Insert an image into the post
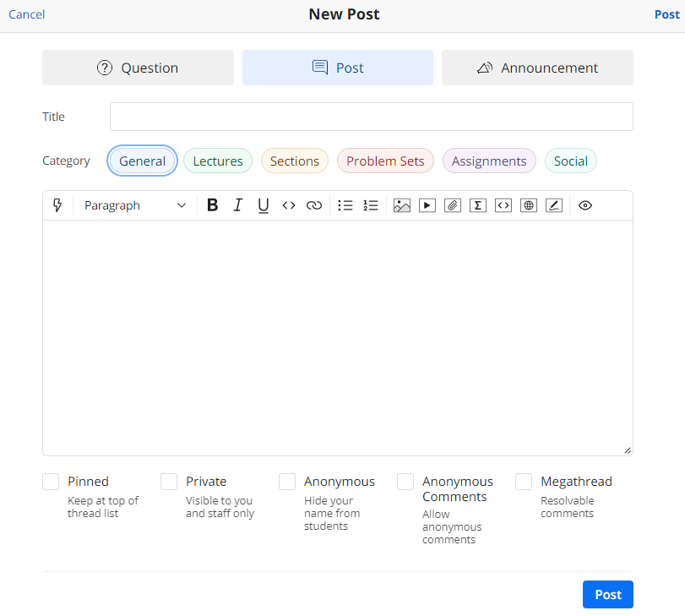The height and width of the screenshot is (616, 685). tap(402, 205)
